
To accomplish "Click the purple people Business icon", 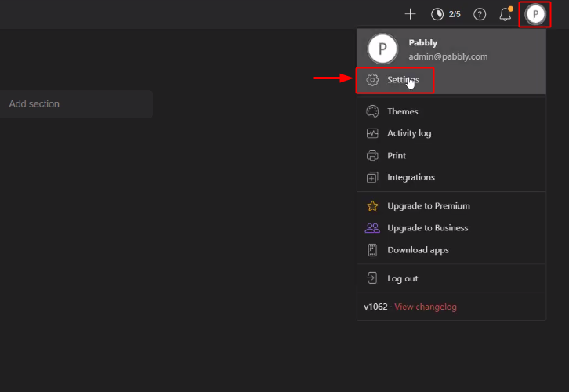I will [x=372, y=228].
